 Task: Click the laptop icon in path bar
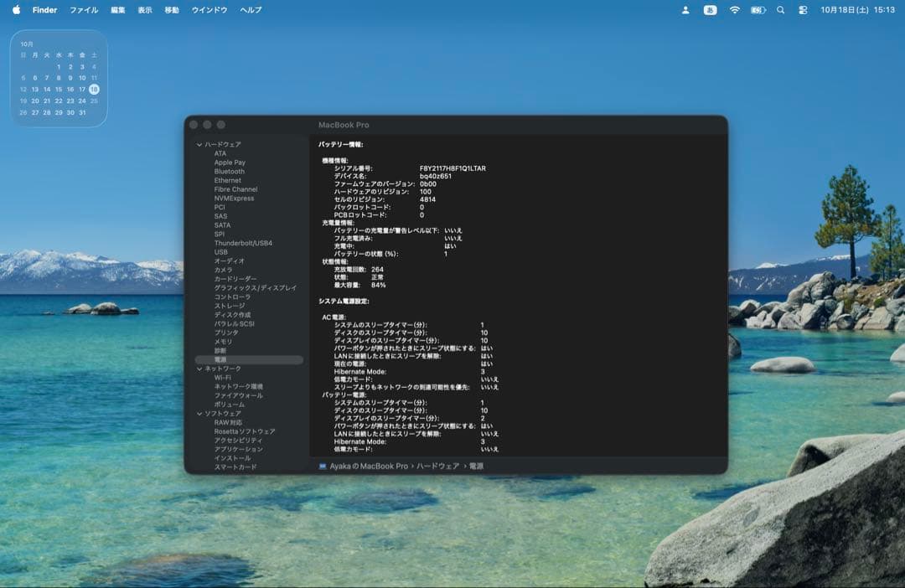pos(323,466)
